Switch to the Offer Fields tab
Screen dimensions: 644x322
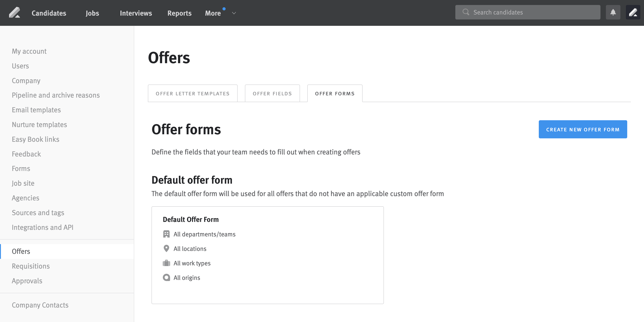[272, 93]
